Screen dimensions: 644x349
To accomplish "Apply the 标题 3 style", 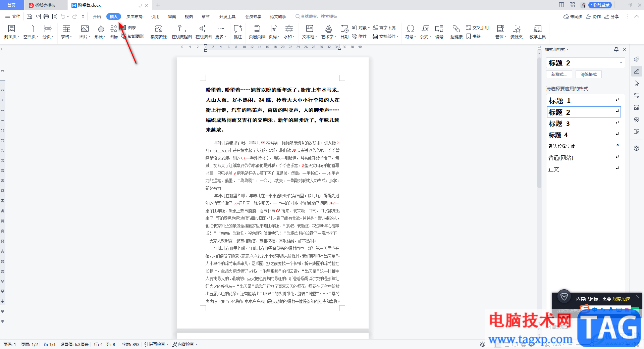I will [584, 123].
